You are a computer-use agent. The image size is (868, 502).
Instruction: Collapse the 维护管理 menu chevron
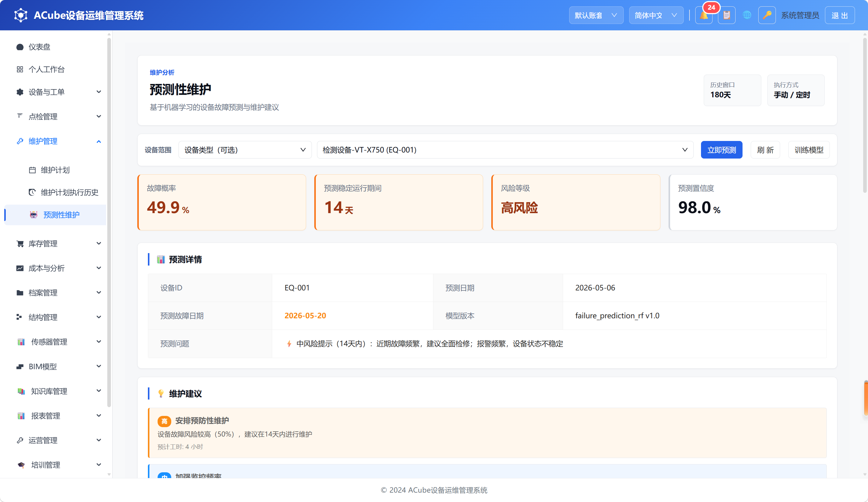pyautogui.click(x=99, y=141)
